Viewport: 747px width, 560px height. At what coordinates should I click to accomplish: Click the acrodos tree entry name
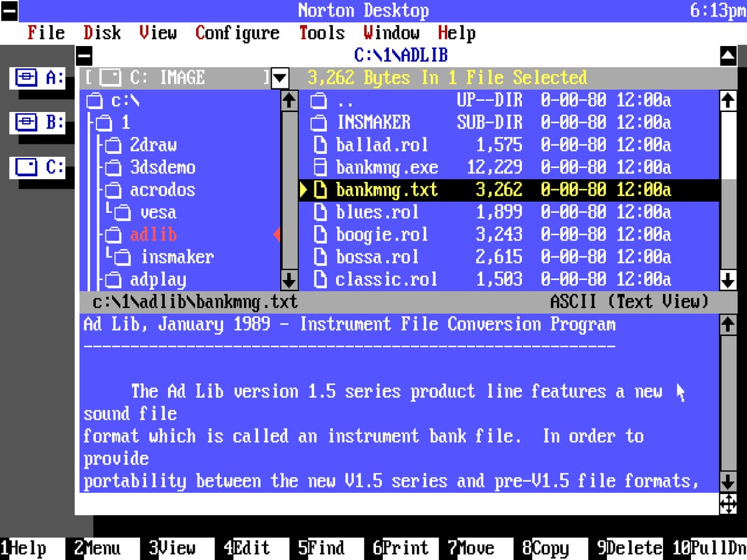pyautogui.click(x=162, y=190)
